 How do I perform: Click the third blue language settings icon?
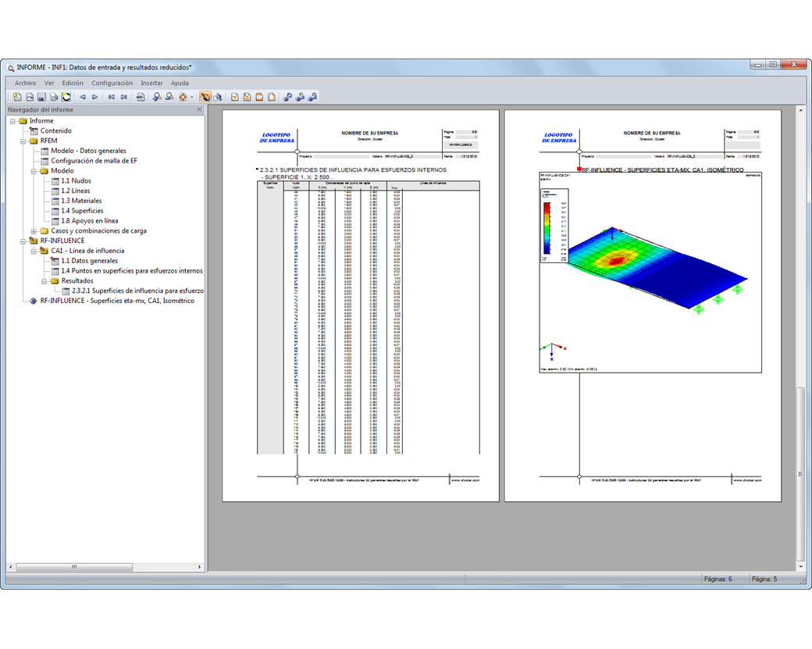click(313, 97)
